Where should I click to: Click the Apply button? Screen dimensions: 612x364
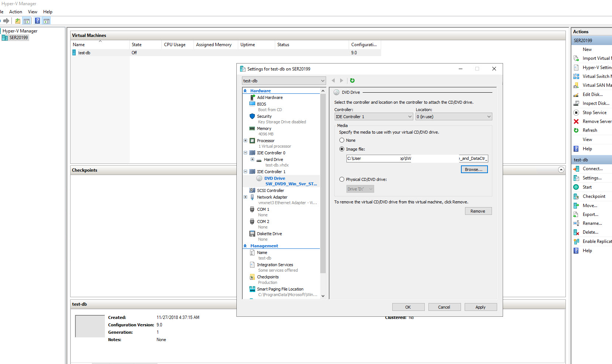tap(480, 307)
